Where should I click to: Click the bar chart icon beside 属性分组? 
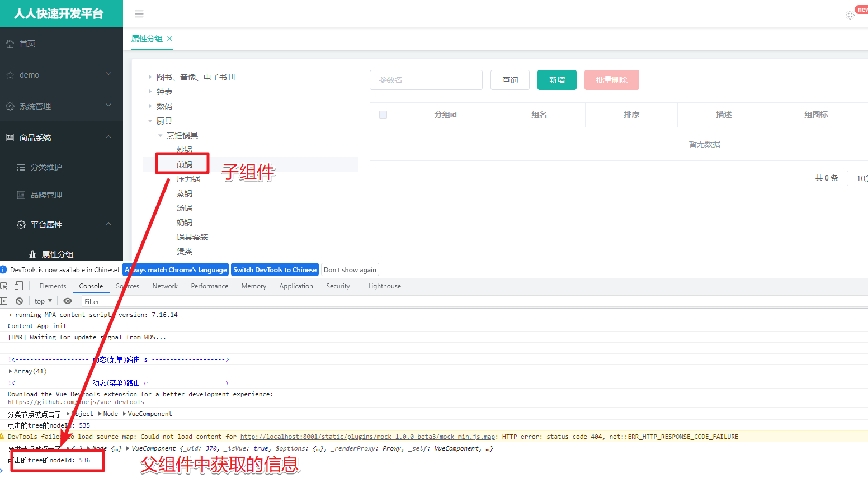(x=32, y=254)
